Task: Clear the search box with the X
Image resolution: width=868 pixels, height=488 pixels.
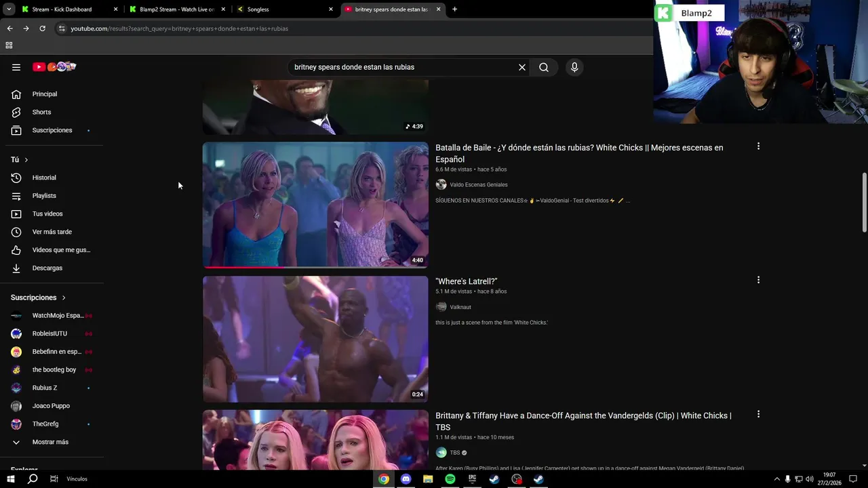Action: pyautogui.click(x=522, y=67)
